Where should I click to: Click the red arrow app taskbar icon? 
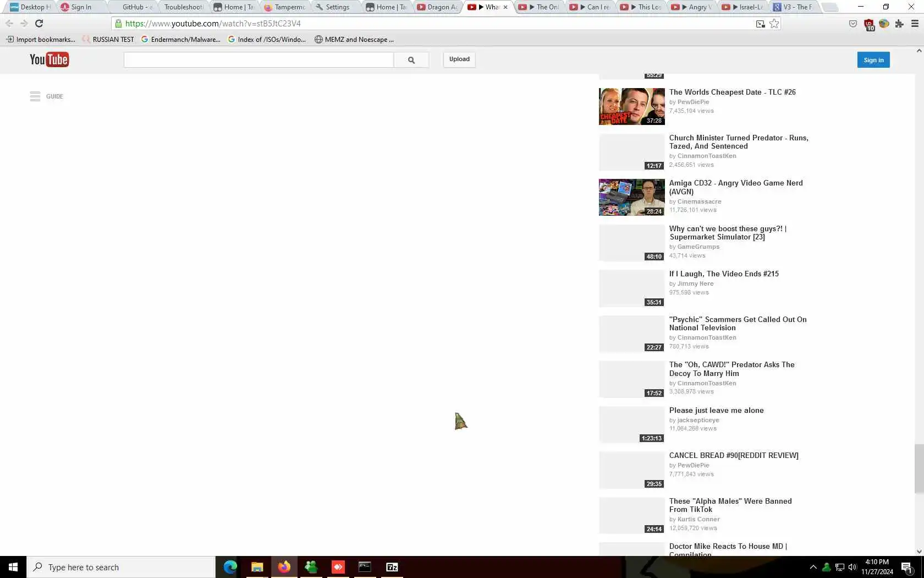[x=338, y=567]
